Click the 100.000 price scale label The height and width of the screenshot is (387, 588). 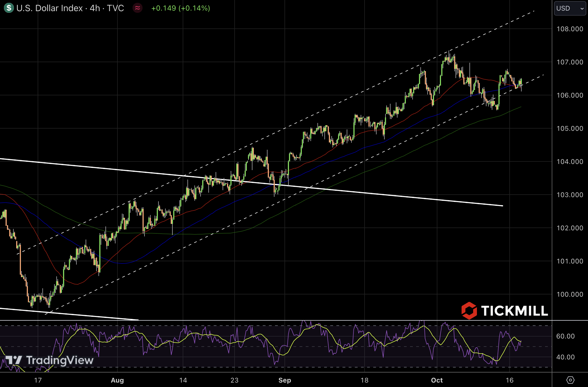tap(570, 294)
